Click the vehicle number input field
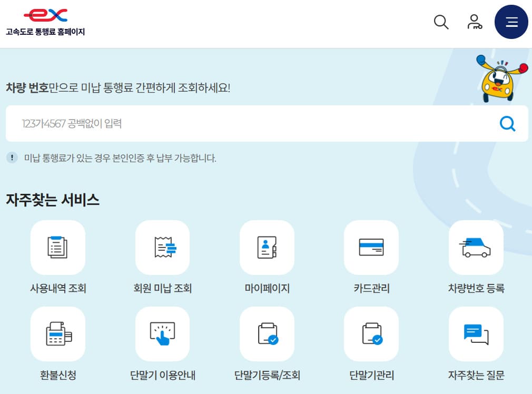The image size is (532, 394). (x=211, y=123)
